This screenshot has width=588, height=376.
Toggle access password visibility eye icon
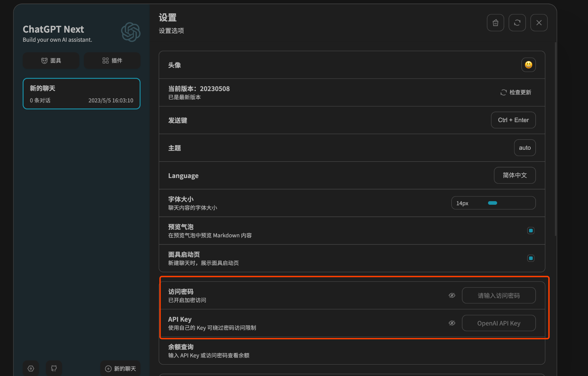coord(452,295)
